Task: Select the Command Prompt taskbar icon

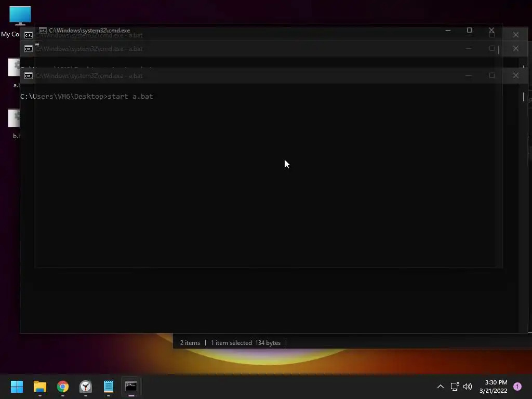Action: pos(131,387)
